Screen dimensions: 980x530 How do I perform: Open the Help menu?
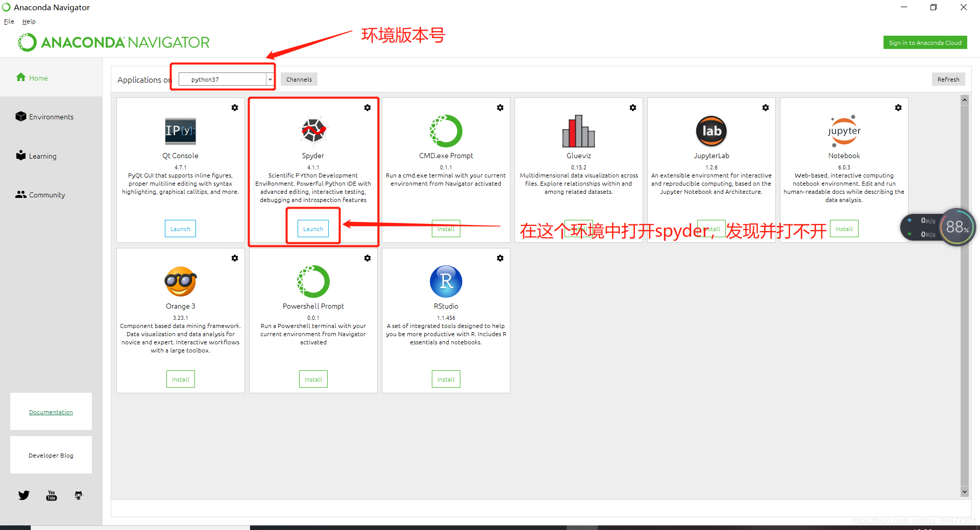coord(29,21)
